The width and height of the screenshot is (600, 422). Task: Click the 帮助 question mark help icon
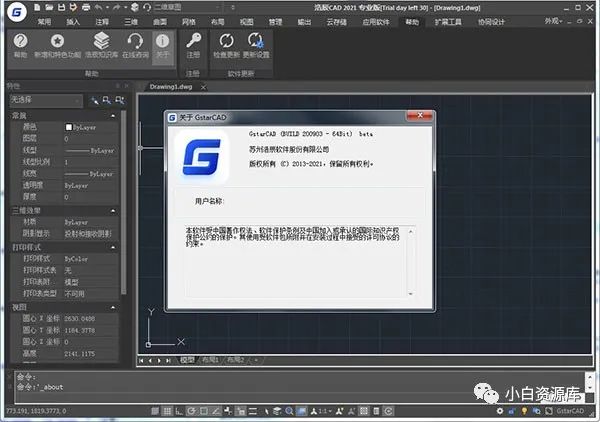coord(20,41)
